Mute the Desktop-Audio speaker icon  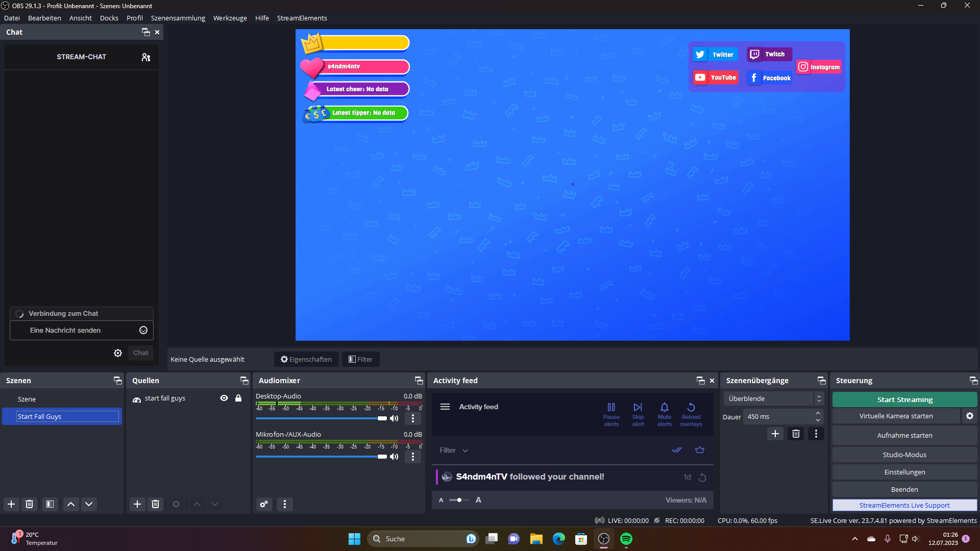(x=394, y=418)
